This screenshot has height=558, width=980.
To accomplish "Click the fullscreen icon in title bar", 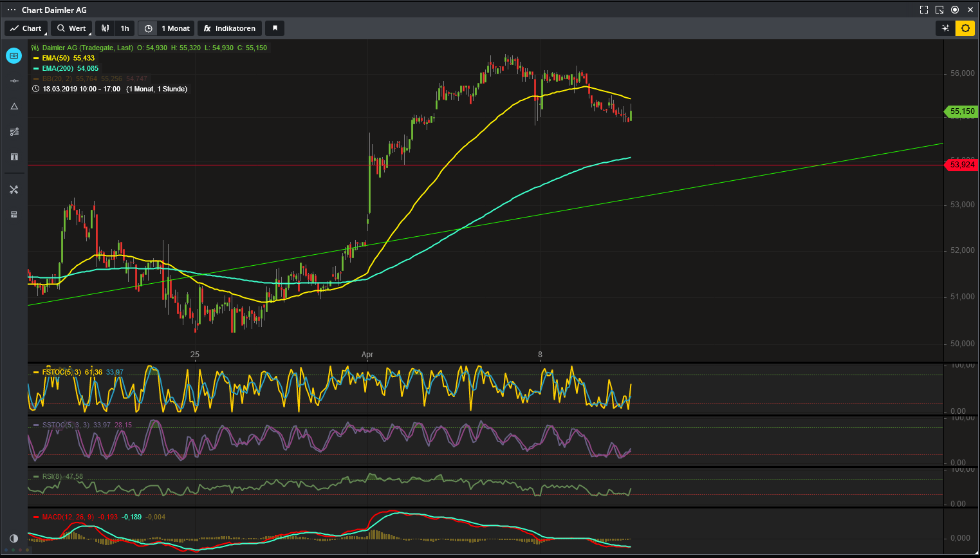I will [924, 10].
